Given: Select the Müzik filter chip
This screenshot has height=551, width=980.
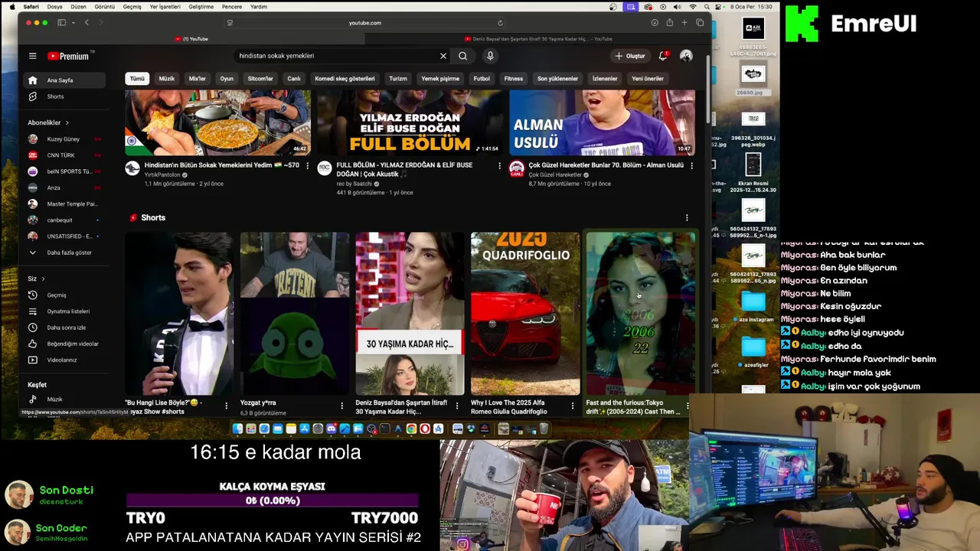Looking at the screenshot, I should (166, 79).
